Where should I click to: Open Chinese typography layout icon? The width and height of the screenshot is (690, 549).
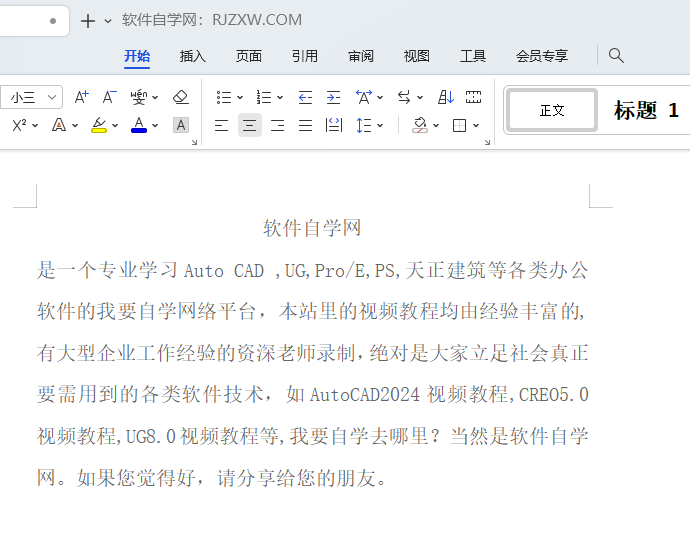(x=364, y=97)
